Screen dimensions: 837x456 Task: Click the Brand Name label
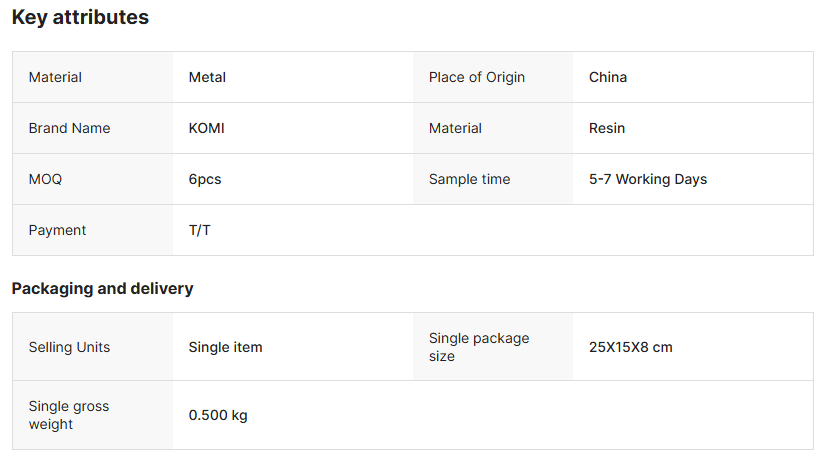[x=69, y=128]
